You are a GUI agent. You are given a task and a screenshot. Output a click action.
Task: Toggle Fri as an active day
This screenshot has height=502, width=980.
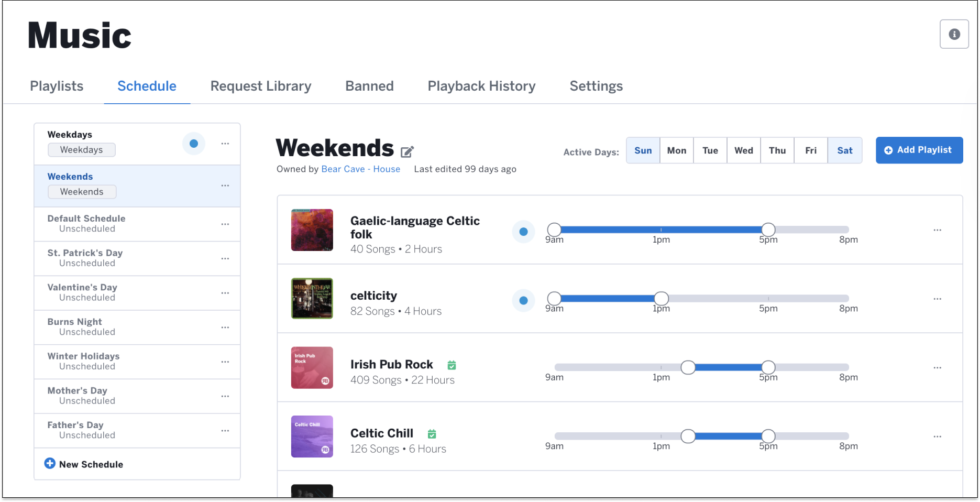pos(811,150)
